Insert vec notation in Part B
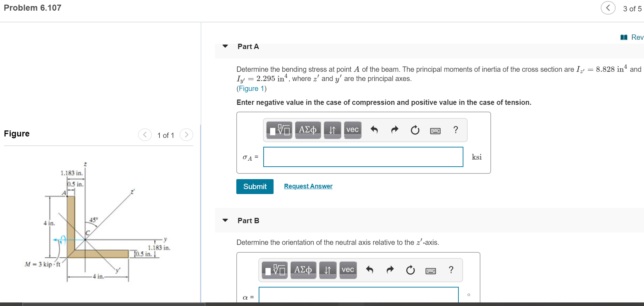Screen dimensions: 644x306 point(348,270)
